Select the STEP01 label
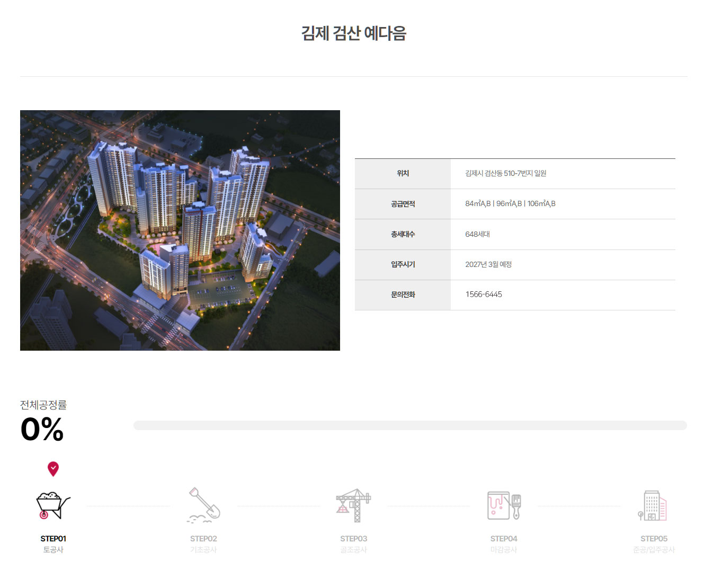 (53, 539)
